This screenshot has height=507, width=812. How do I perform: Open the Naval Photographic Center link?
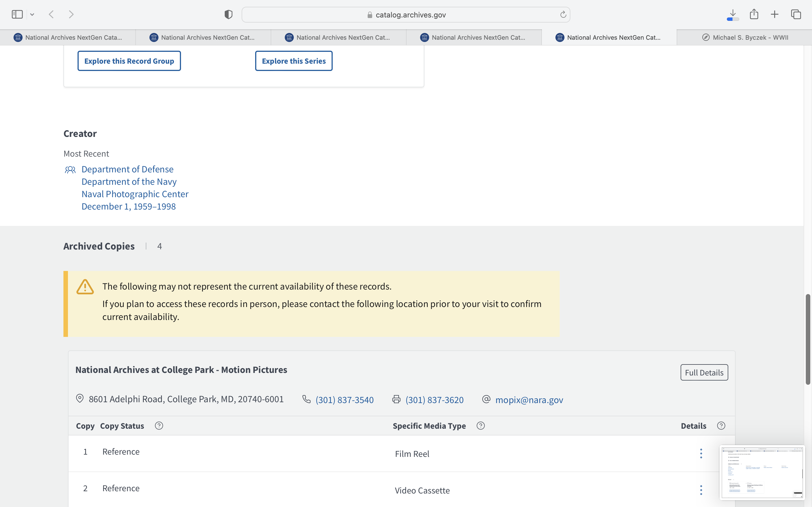[x=135, y=194]
